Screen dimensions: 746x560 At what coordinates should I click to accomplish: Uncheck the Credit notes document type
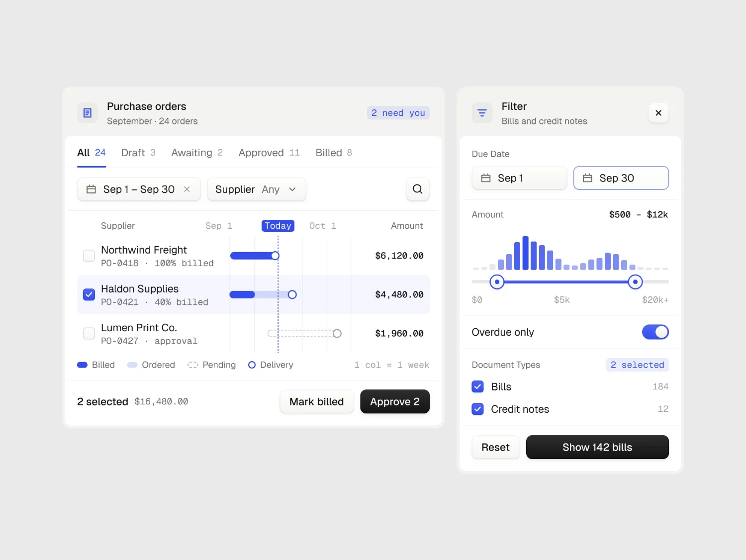[477, 409]
